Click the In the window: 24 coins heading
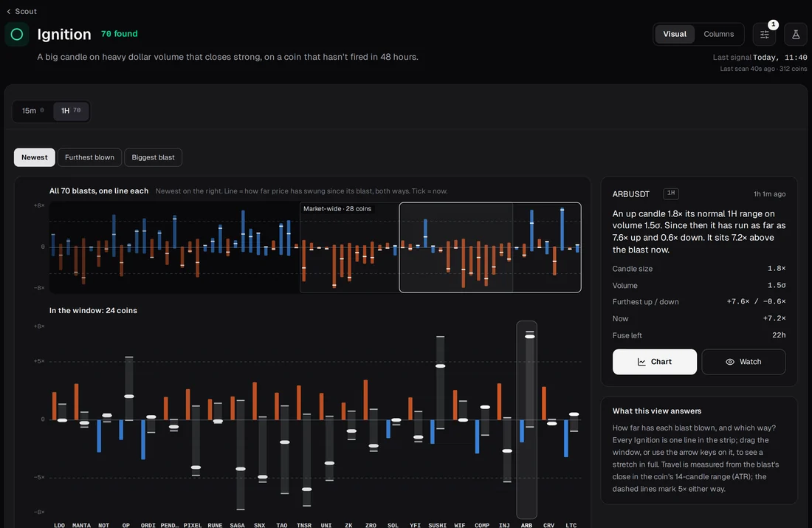Viewport: 812px width, 528px height. 93,310
